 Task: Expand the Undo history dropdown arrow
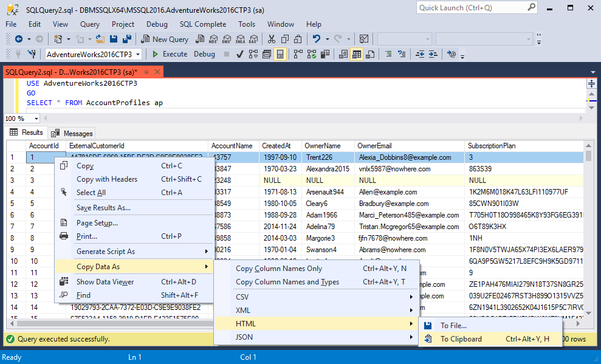click(x=327, y=39)
